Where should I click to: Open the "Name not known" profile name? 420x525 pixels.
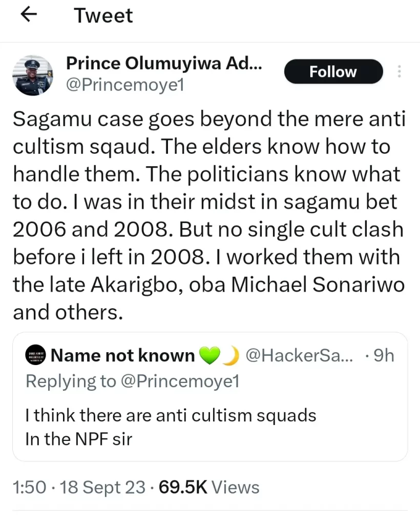pyautogui.click(x=123, y=356)
